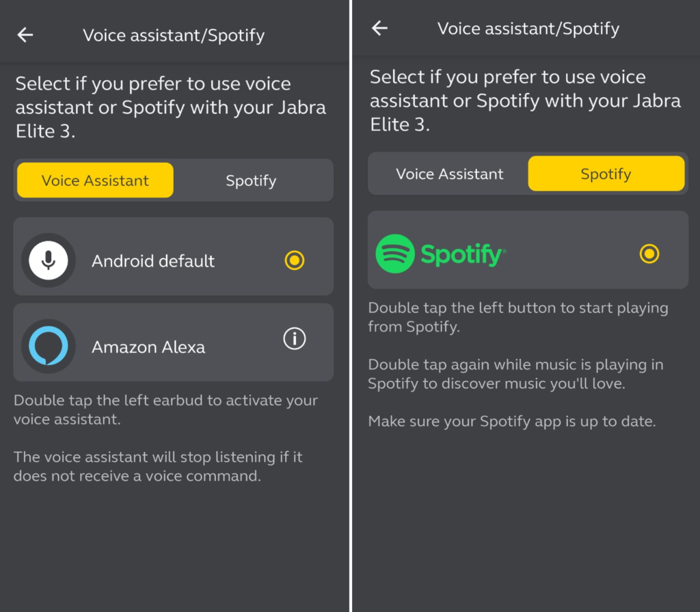Image resolution: width=700 pixels, height=612 pixels.
Task: Select Android default radio button
Action: pos(295,260)
